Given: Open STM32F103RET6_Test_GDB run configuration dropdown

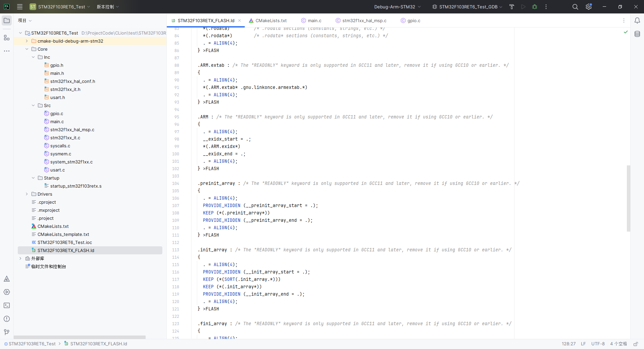Looking at the screenshot, I should click(x=467, y=7).
